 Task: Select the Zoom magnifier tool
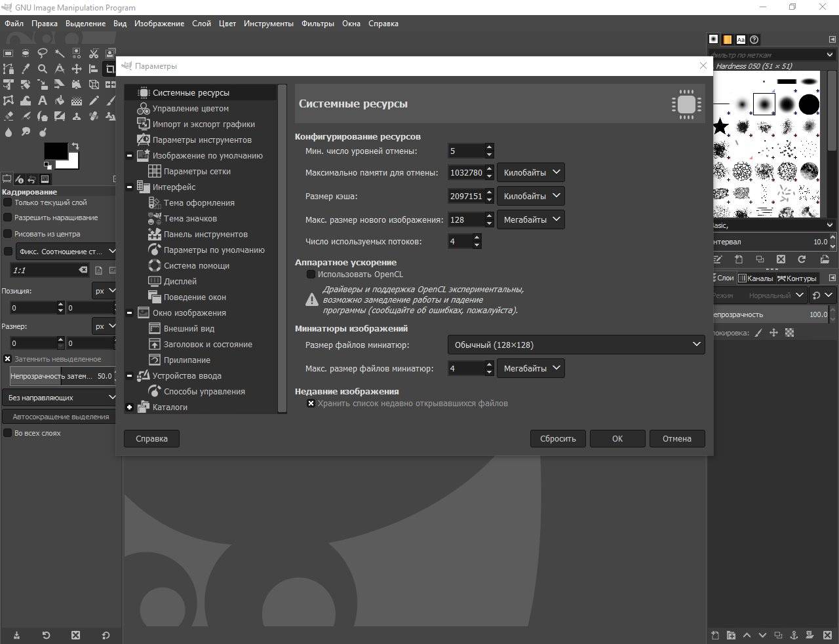[x=43, y=69]
